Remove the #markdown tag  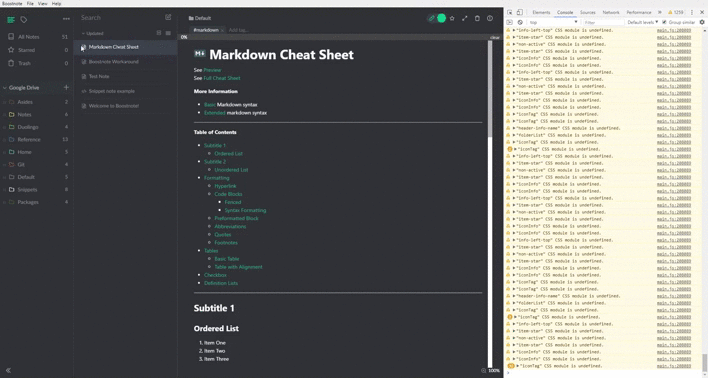pyautogui.click(x=222, y=30)
